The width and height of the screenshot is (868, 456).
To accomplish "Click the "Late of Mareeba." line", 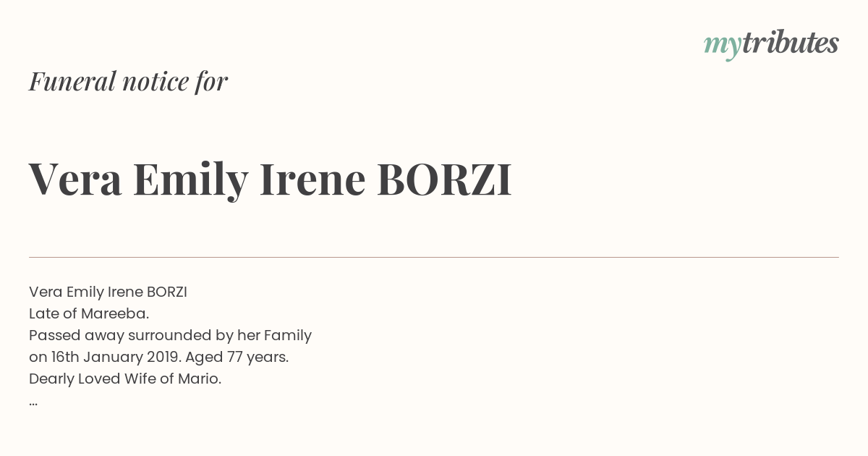I will 89,314.
